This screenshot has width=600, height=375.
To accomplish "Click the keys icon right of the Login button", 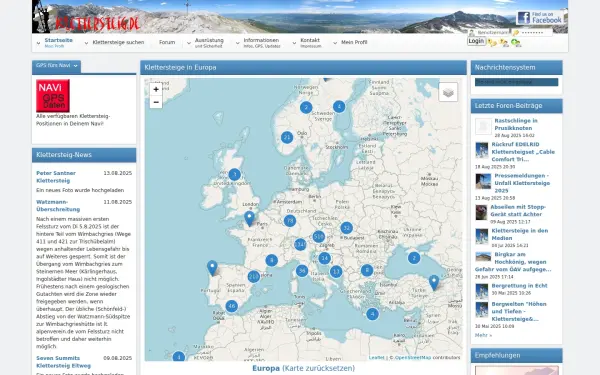I will pos(492,43).
